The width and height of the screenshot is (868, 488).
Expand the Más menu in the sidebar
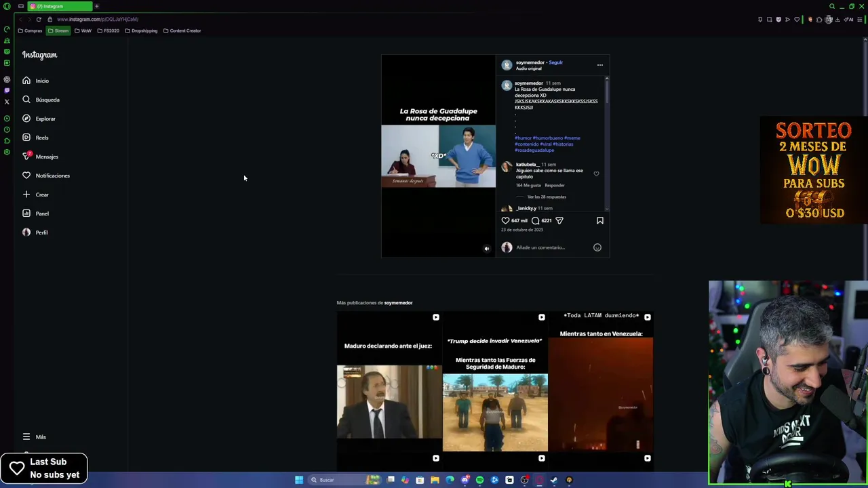click(x=34, y=437)
